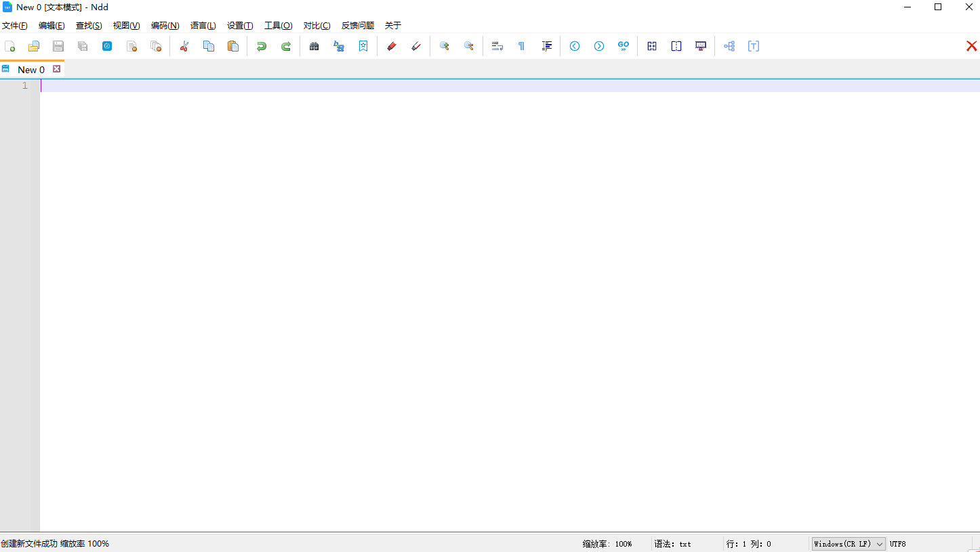
Task: Toggle indent guide display on the toolbar
Action: [547, 46]
